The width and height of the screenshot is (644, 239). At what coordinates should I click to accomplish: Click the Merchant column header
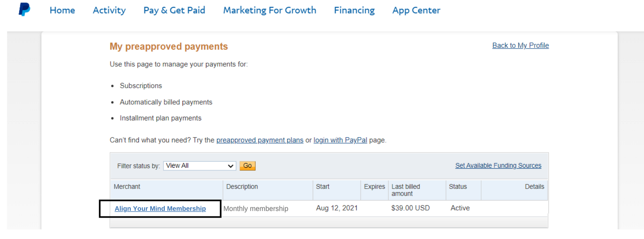click(x=127, y=187)
